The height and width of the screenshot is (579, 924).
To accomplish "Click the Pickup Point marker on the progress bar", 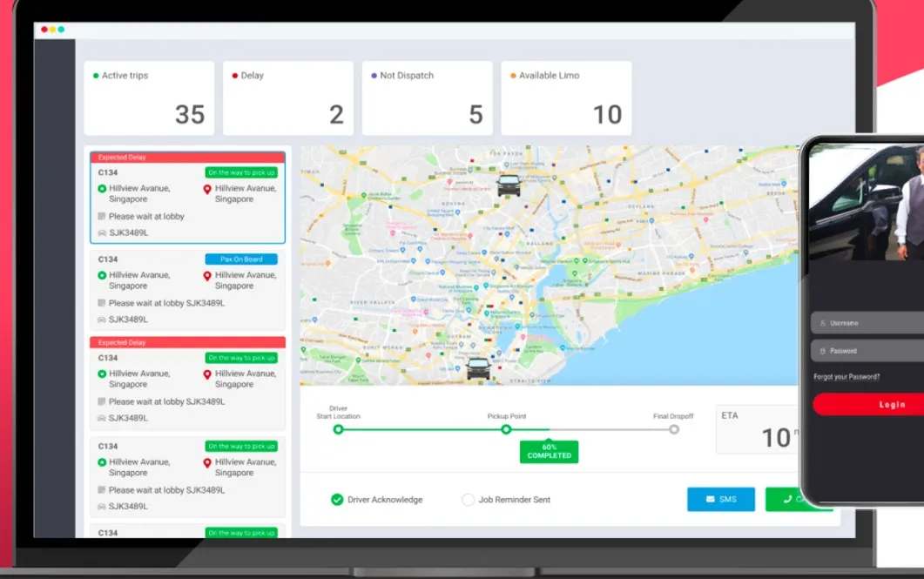I will pyautogui.click(x=506, y=429).
